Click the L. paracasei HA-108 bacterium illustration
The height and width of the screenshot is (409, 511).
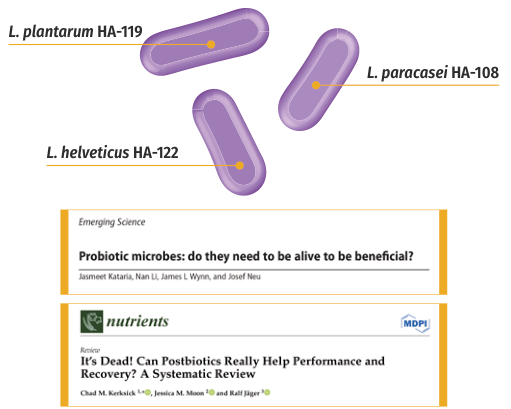tap(319, 79)
